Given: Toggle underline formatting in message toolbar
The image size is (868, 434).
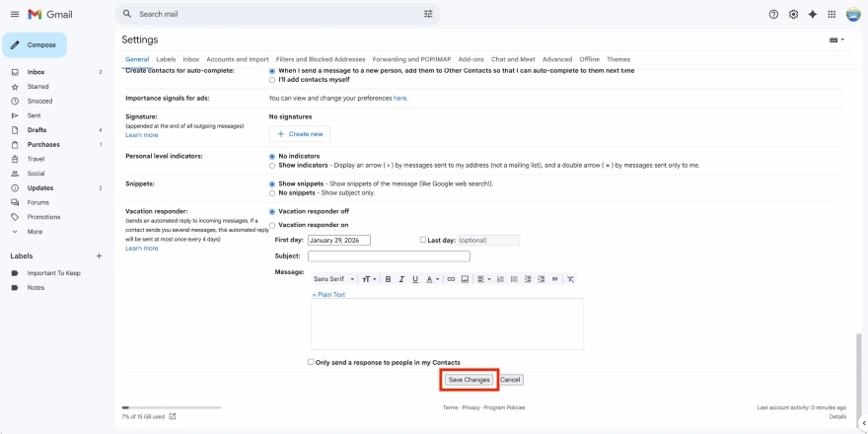Looking at the screenshot, I should 415,279.
